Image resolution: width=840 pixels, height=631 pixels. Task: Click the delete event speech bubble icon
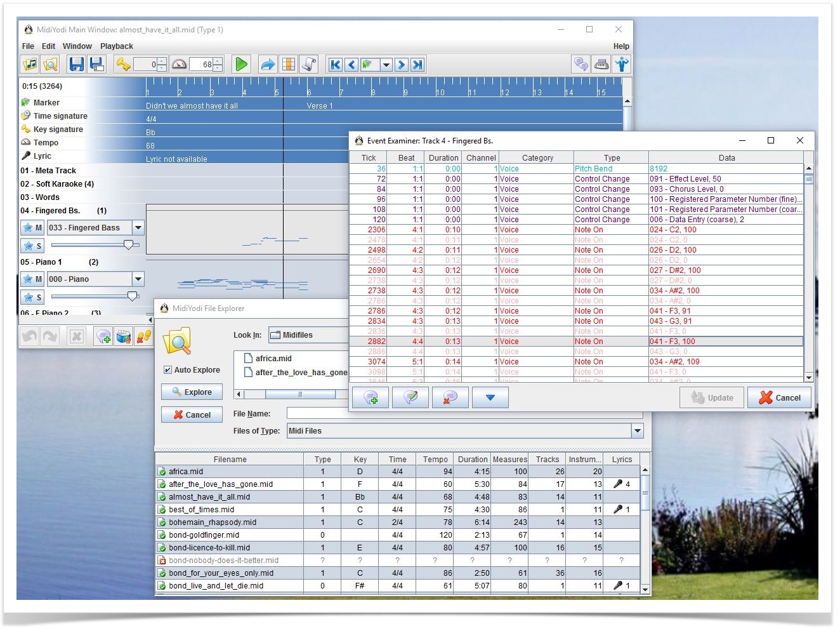click(450, 398)
